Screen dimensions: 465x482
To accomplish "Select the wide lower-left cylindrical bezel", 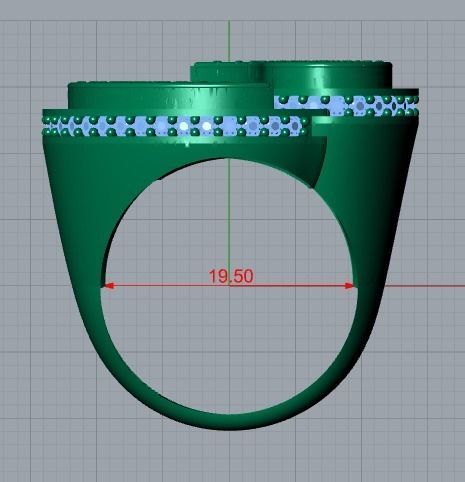I will coord(170,97).
